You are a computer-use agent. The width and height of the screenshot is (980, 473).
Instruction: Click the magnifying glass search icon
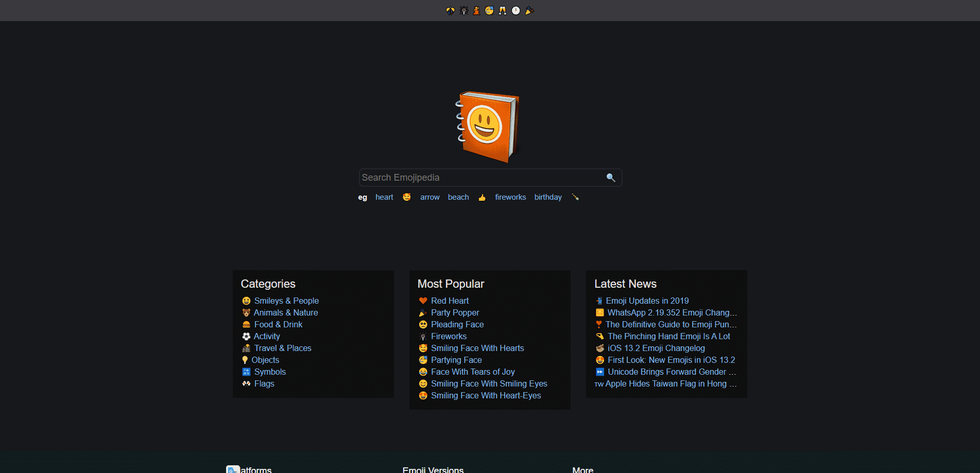pos(611,178)
